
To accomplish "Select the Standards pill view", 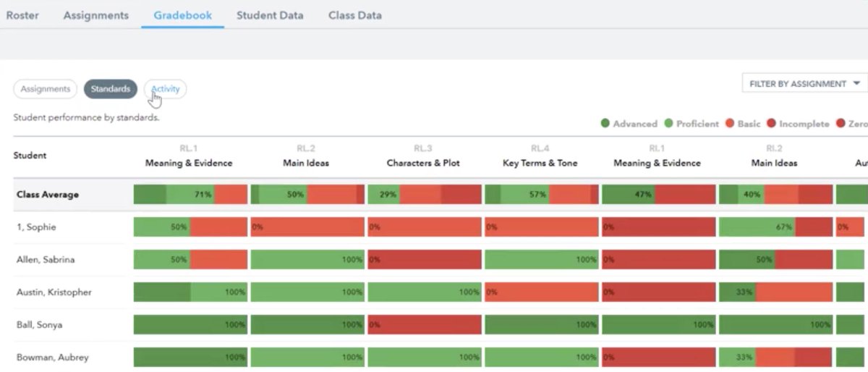I will click(110, 89).
